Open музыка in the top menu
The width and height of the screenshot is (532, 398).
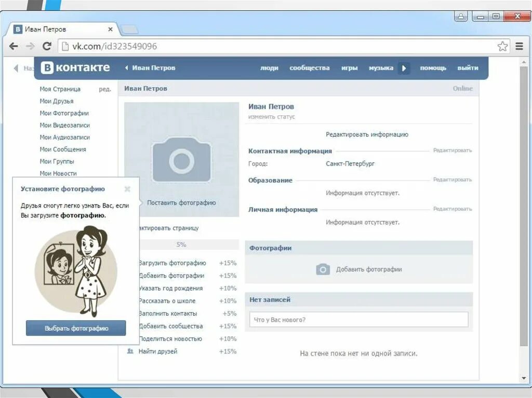tap(381, 68)
